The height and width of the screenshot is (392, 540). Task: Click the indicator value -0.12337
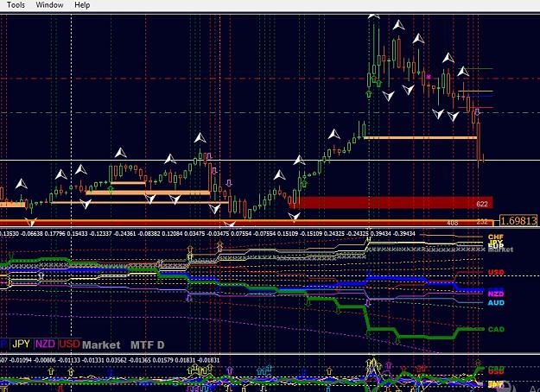[101, 234]
